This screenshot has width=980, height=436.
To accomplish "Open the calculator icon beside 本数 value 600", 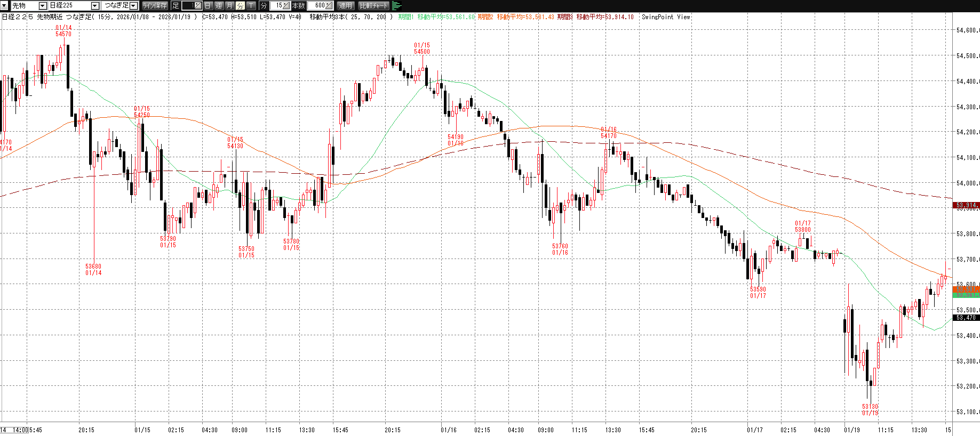I will (329, 6).
